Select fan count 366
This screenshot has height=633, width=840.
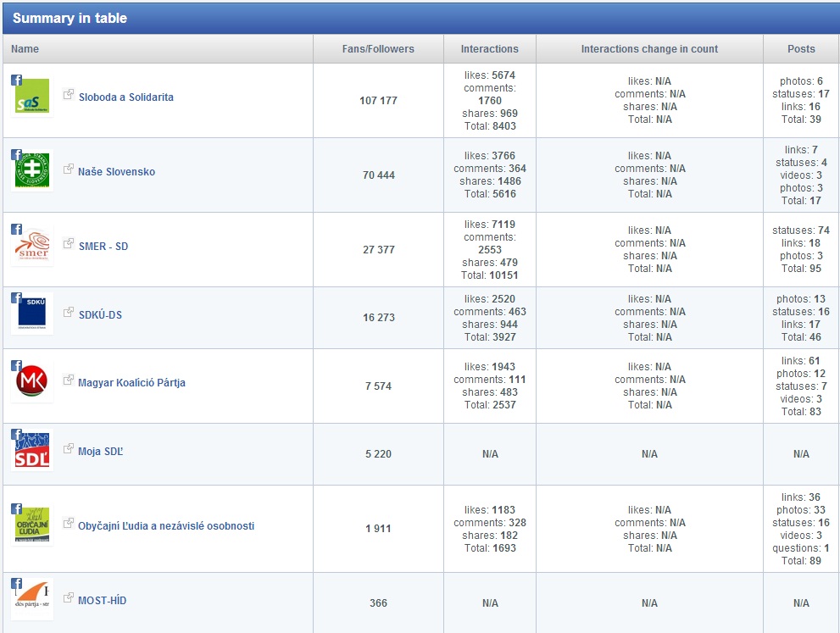coord(378,602)
